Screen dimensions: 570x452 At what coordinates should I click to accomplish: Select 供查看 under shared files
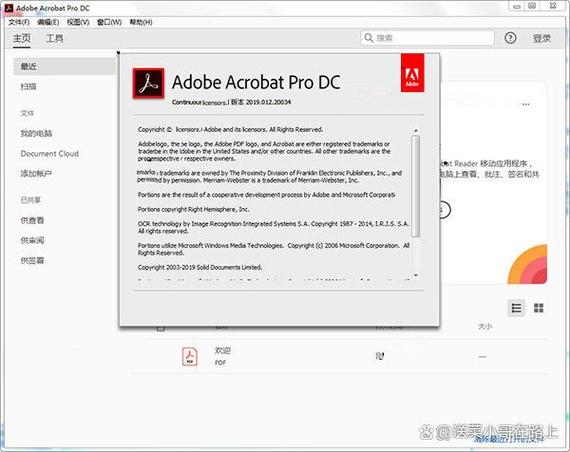(x=32, y=220)
